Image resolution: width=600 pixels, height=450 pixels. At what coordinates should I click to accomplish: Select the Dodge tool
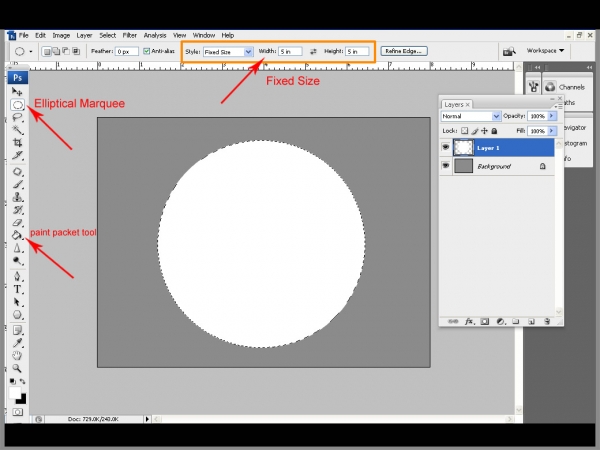[x=17, y=261]
